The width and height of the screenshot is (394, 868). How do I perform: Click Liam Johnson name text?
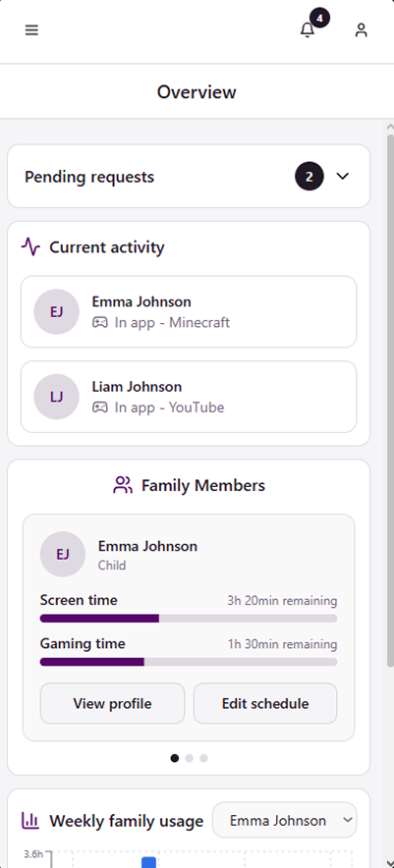137,387
